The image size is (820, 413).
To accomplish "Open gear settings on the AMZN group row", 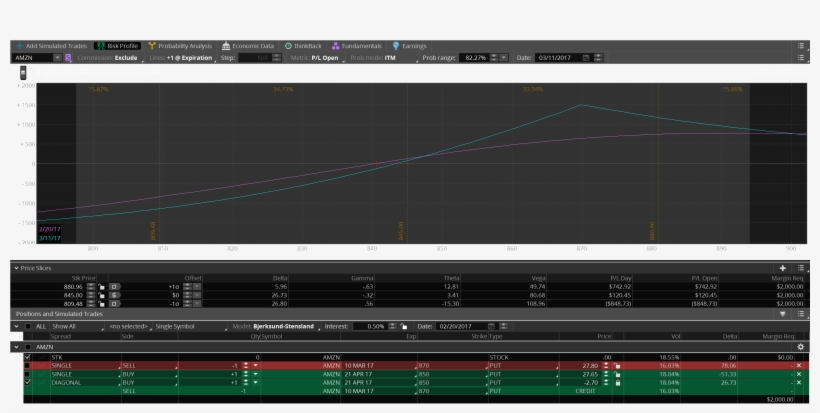I will point(800,347).
